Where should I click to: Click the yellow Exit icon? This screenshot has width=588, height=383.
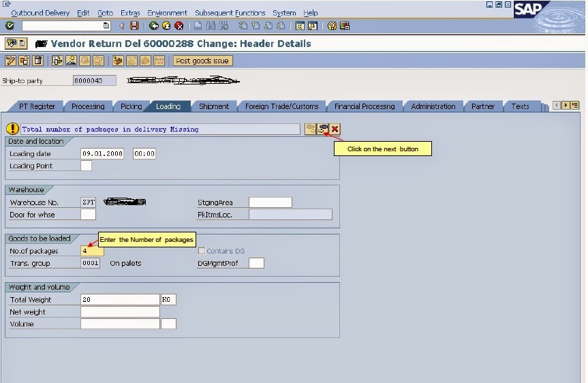point(166,26)
